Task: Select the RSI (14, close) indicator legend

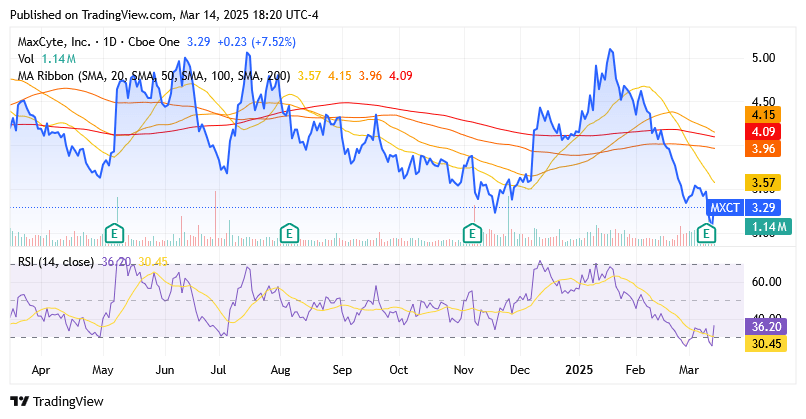Action: click(56, 262)
